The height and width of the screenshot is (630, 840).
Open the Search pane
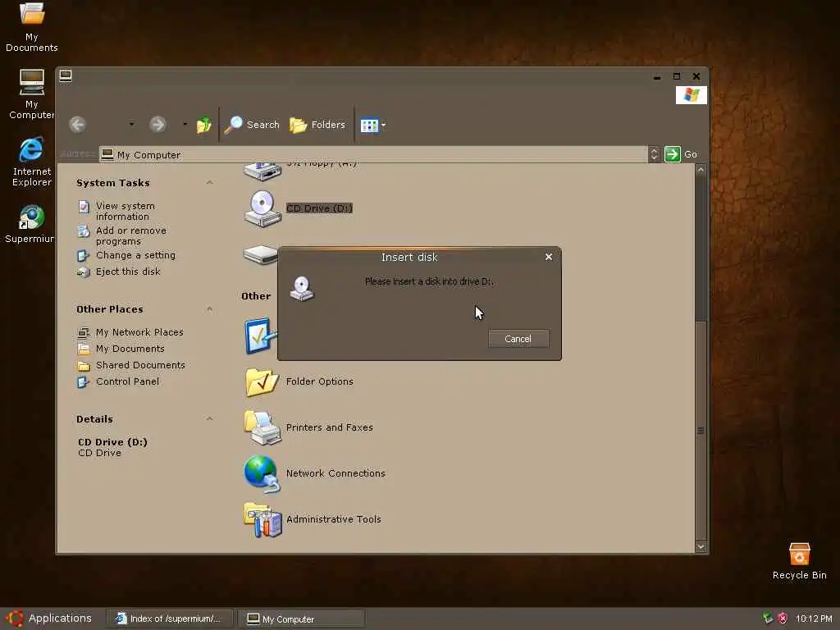[x=252, y=125]
